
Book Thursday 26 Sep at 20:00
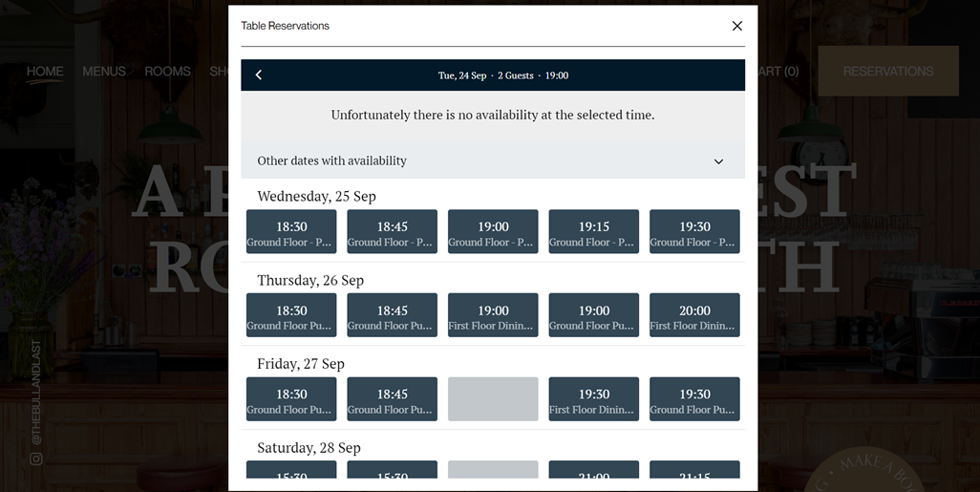coord(694,315)
